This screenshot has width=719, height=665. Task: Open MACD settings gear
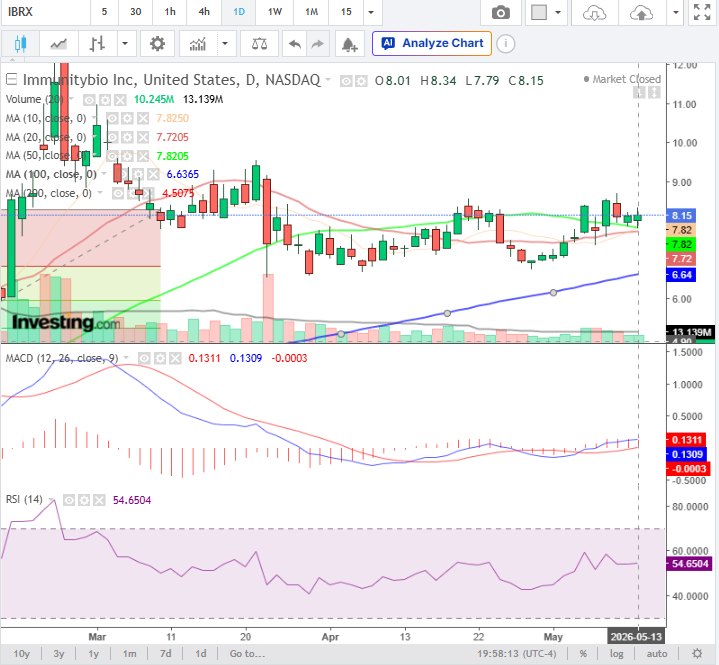[x=160, y=358]
